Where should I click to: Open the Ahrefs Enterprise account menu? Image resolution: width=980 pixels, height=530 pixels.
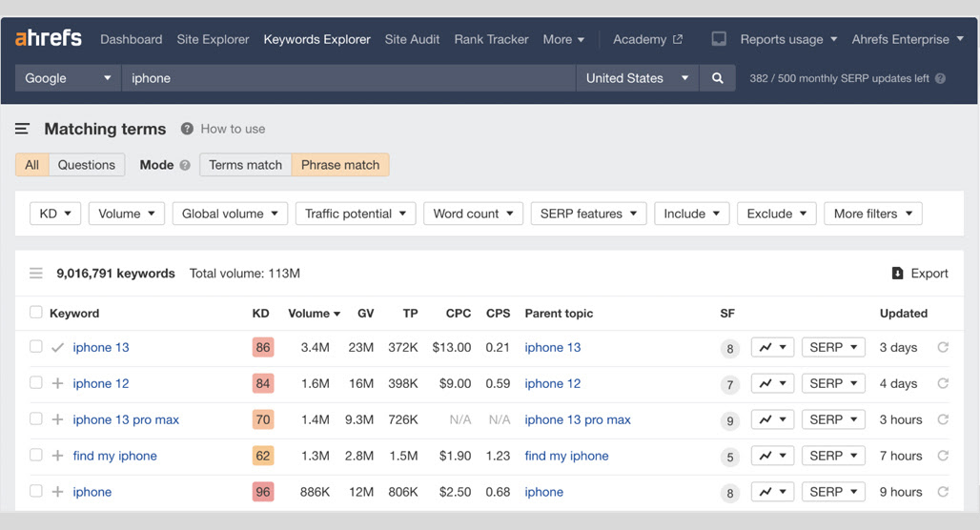(x=908, y=39)
